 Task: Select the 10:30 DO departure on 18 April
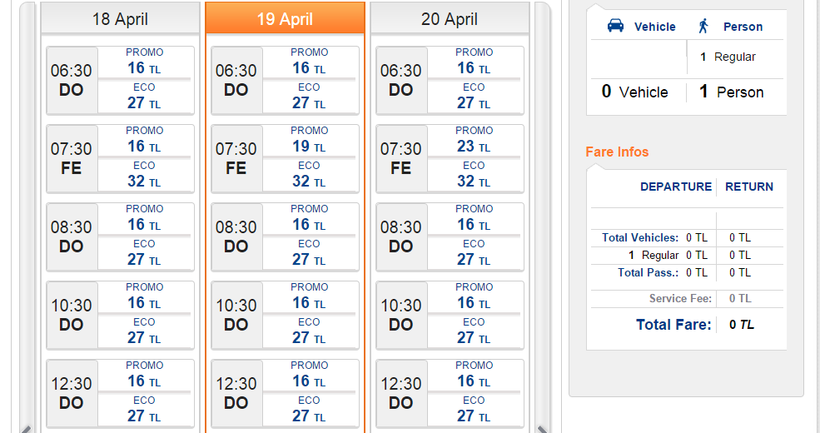(x=71, y=314)
